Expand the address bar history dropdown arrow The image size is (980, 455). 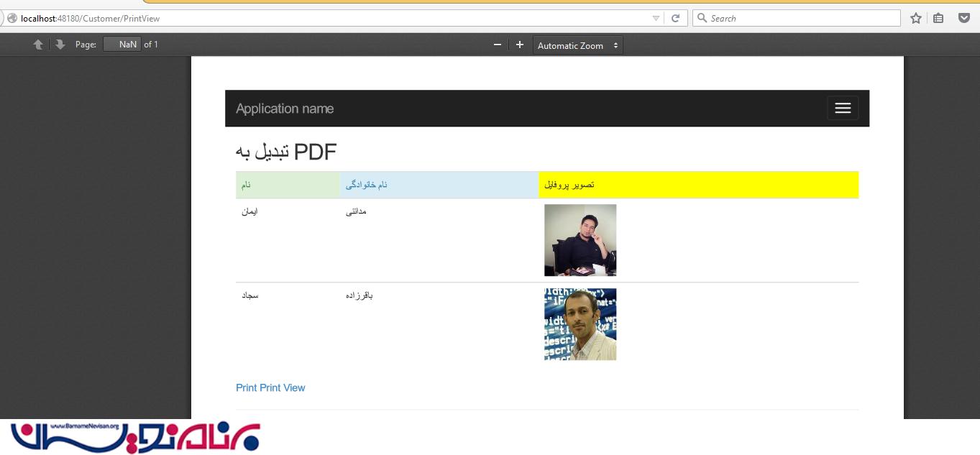point(656,18)
